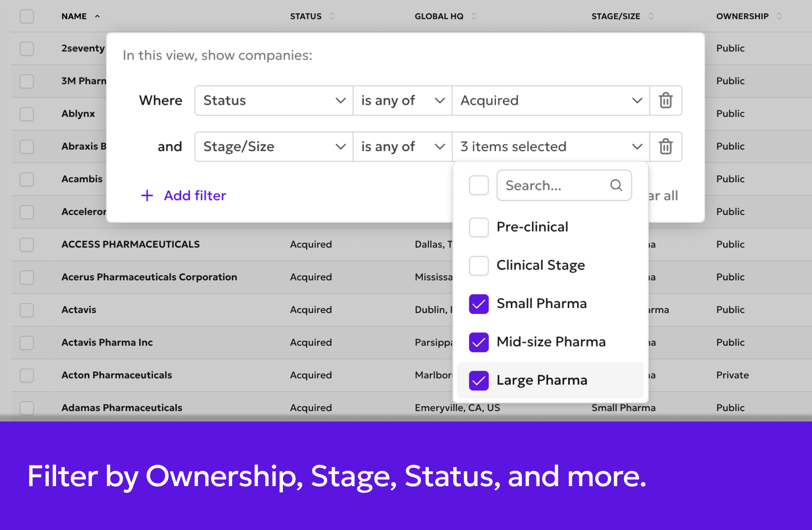Sort by Name using the arrow icon
Image resolution: width=812 pixels, height=530 pixels.
point(97,16)
